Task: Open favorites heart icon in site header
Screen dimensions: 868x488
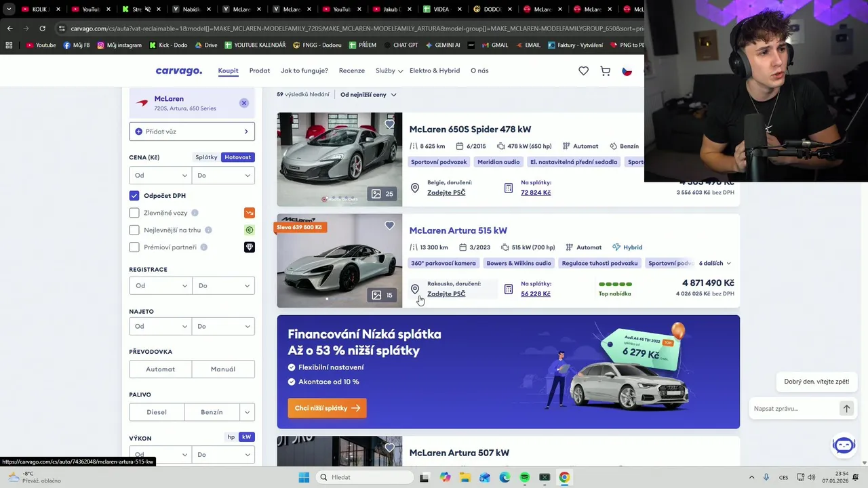Action: coord(583,70)
